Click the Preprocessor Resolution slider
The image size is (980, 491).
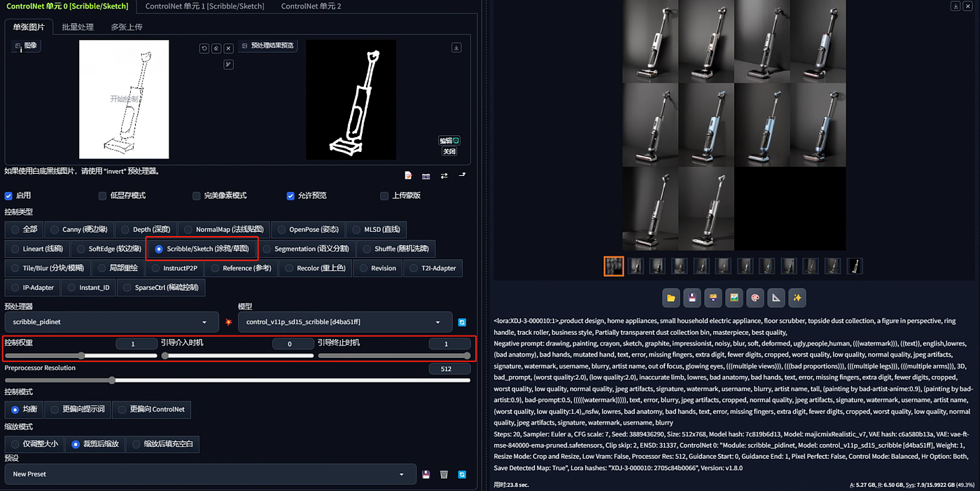(x=237, y=380)
